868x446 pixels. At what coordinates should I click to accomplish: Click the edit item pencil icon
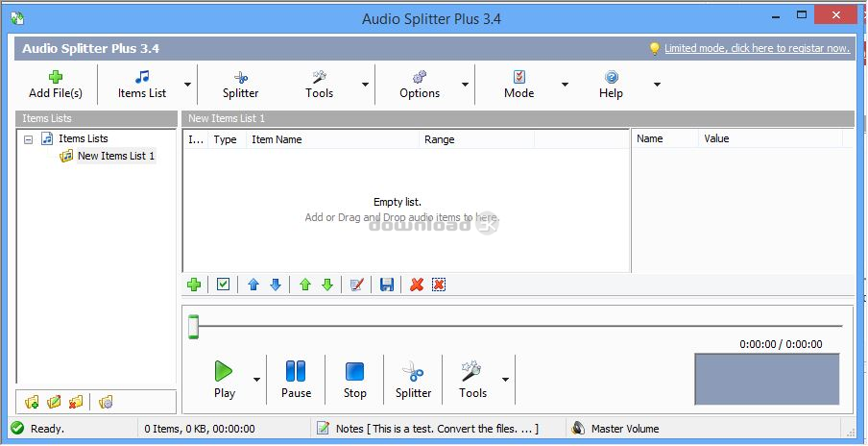(357, 285)
